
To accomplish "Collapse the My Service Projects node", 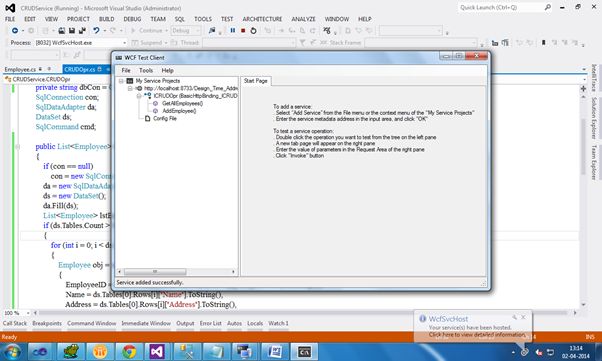I will [x=121, y=81].
